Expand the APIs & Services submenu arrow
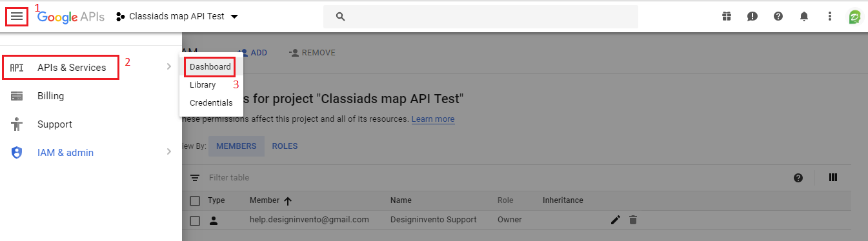 [x=168, y=66]
